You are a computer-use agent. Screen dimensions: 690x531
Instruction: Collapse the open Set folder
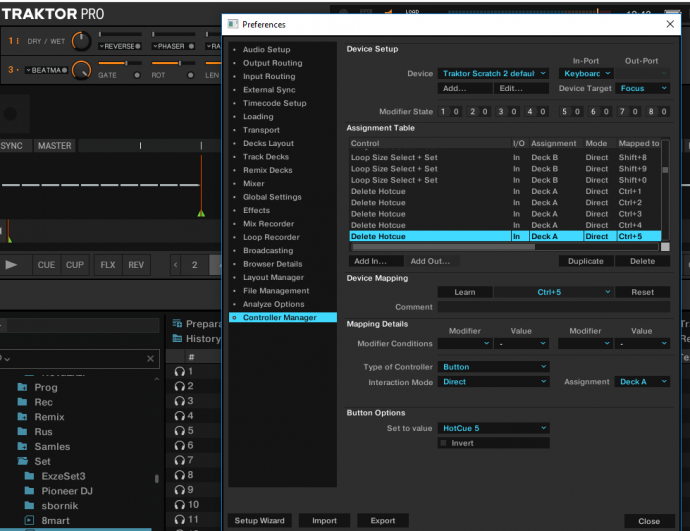[x=22, y=461]
